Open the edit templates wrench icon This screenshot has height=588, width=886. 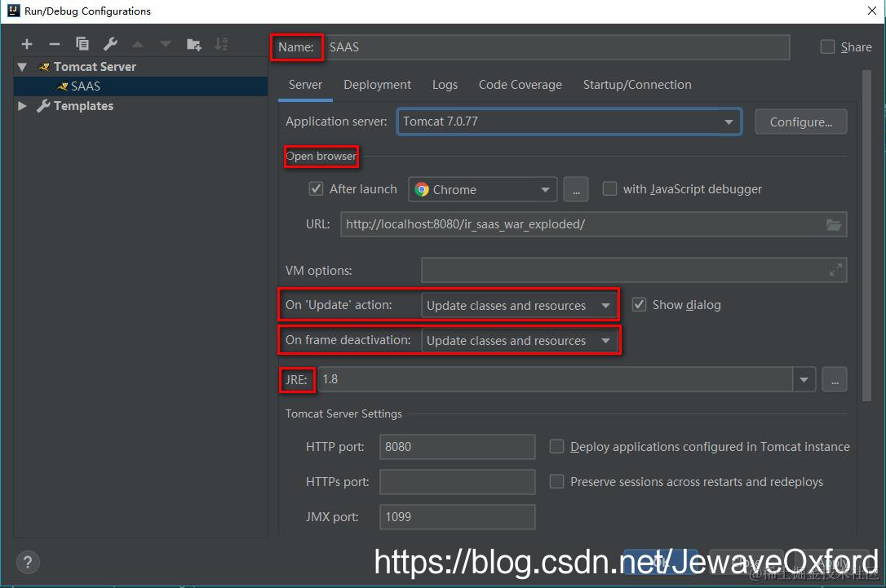(110, 44)
